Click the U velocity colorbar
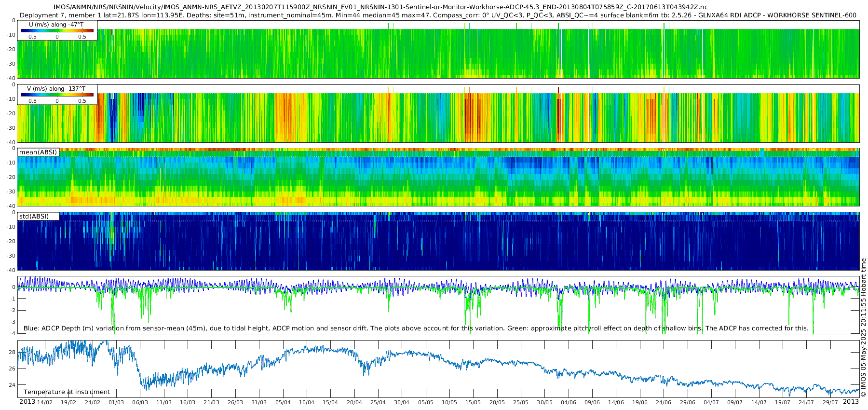868x410 pixels. pyautogui.click(x=57, y=31)
